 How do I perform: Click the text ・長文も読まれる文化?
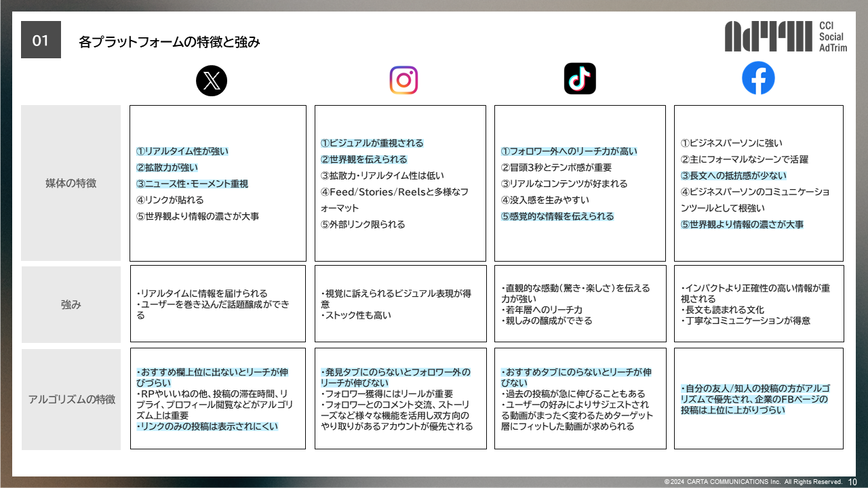tap(722, 310)
